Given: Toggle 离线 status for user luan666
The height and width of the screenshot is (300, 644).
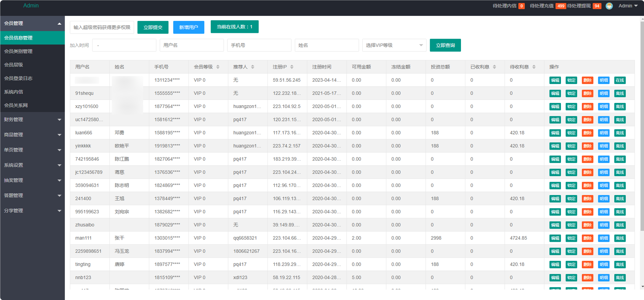Looking at the screenshot, I should point(620,133).
